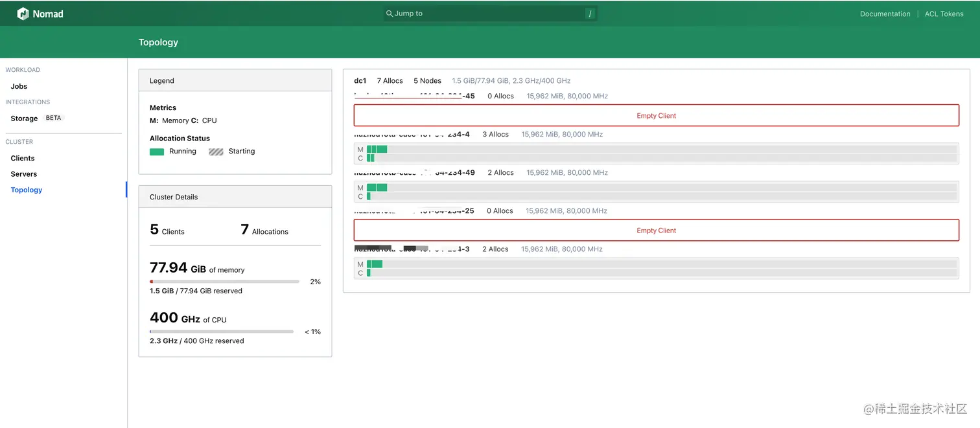Click Empty Client box under node -45

point(656,115)
